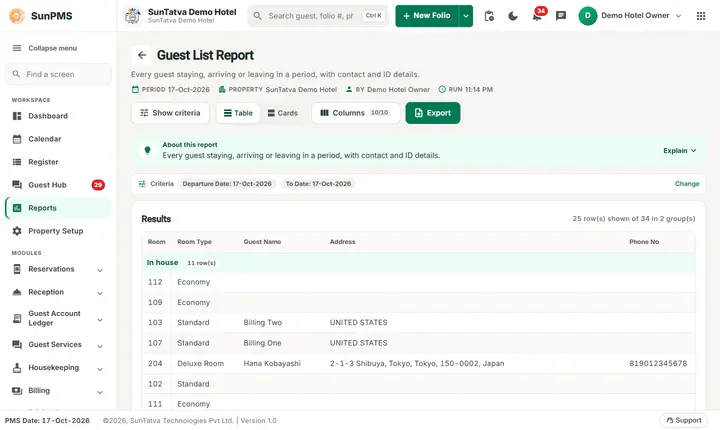Screen dimensions: 720x430
Task: Open the New Folio dropdown arrow
Action: click(x=466, y=16)
